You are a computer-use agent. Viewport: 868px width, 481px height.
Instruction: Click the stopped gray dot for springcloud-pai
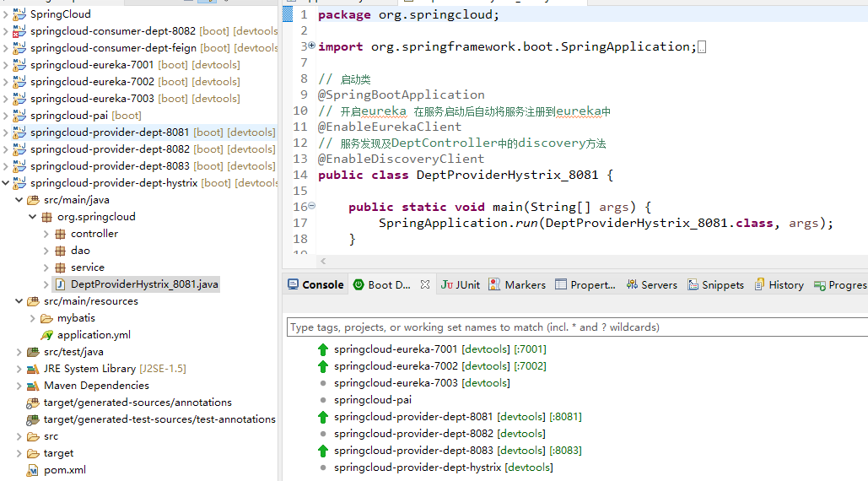click(323, 400)
